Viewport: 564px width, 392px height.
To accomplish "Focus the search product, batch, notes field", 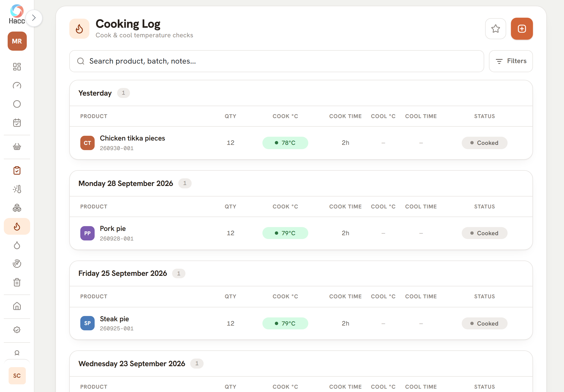I will [277, 61].
